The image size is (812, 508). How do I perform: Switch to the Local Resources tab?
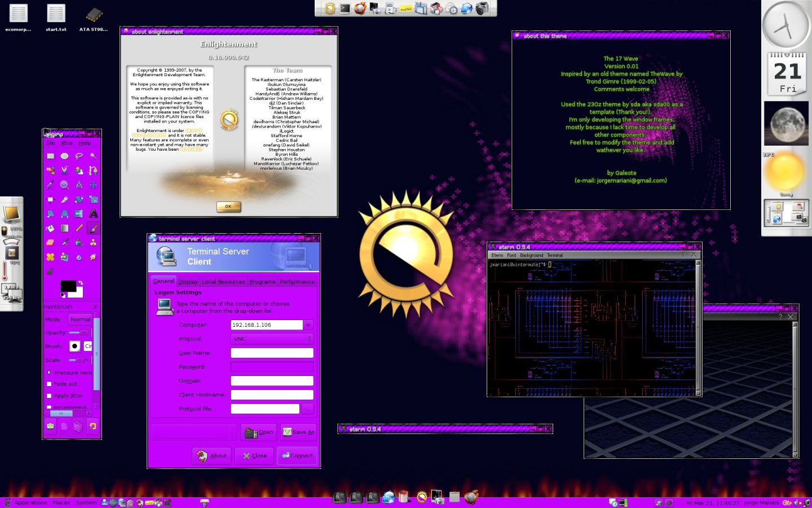(x=223, y=282)
